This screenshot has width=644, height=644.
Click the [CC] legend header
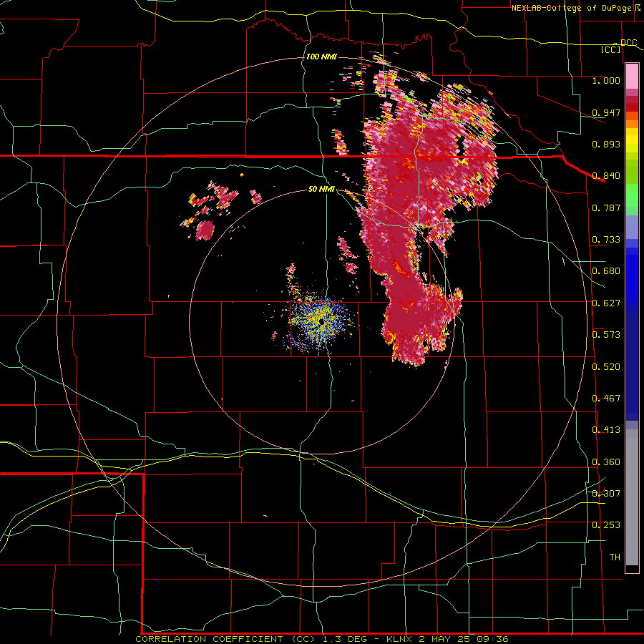(x=611, y=49)
